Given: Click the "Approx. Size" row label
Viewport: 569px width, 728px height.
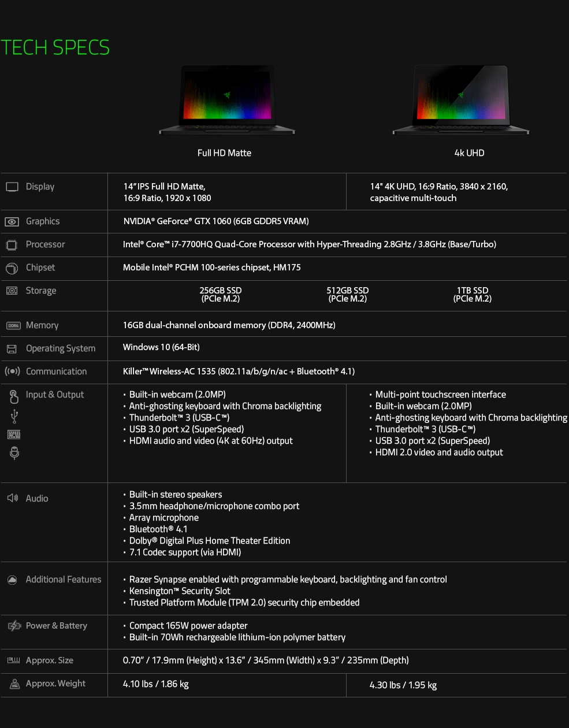Looking at the screenshot, I should pyautogui.click(x=50, y=660).
